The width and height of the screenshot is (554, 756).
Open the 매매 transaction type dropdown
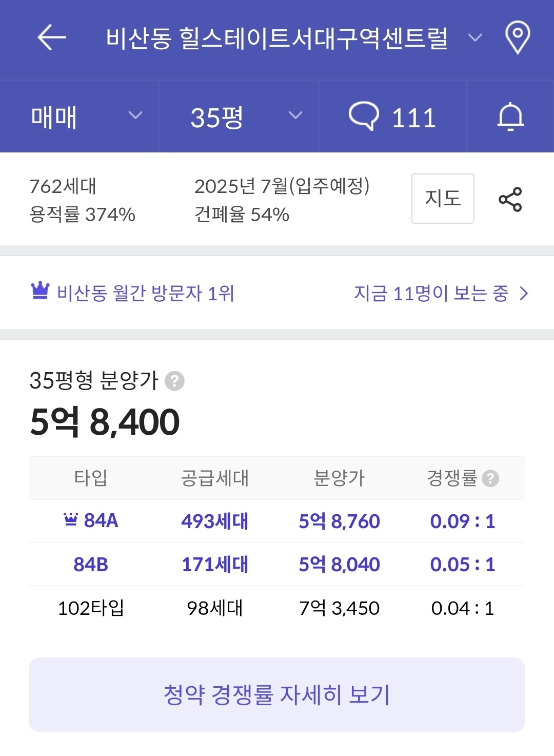point(80,117)
